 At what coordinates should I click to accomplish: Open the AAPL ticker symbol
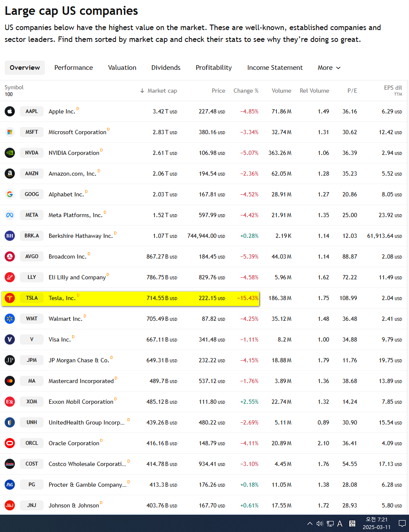click(32, 111)
